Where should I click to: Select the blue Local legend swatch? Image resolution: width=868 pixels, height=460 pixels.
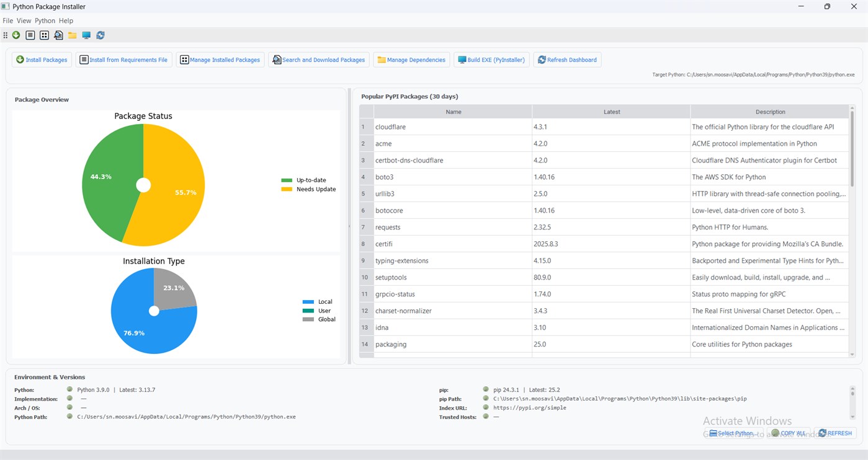click(x=308, y=302)
